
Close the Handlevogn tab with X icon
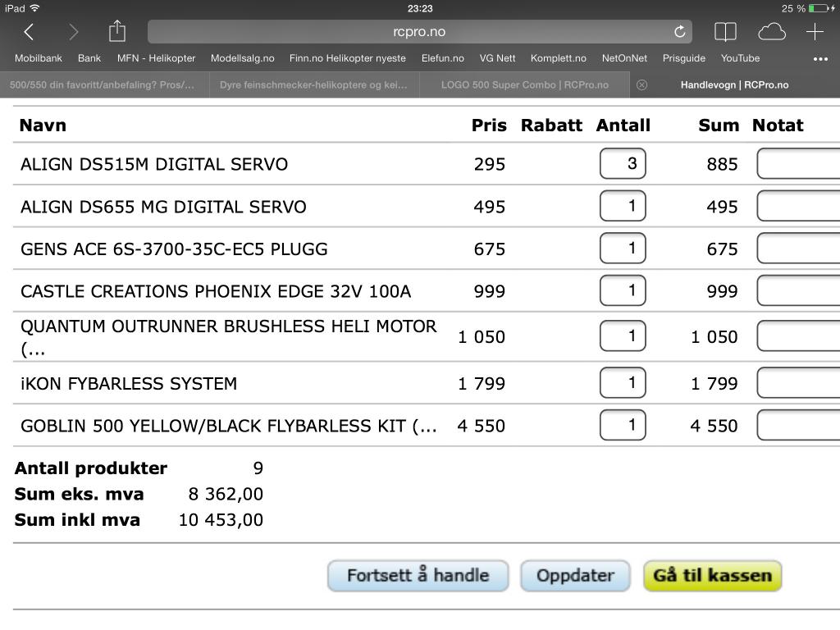point(642,85)
